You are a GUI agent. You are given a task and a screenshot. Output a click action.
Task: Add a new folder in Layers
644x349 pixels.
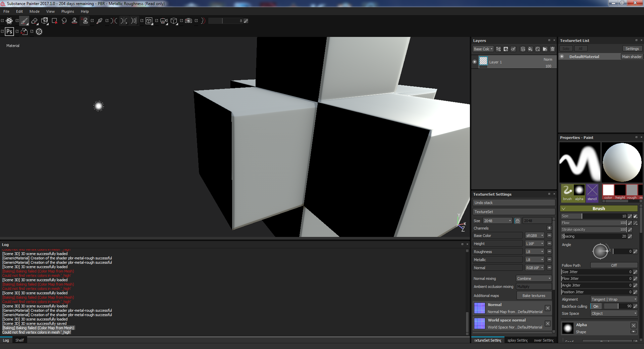[x=545, y=49]
